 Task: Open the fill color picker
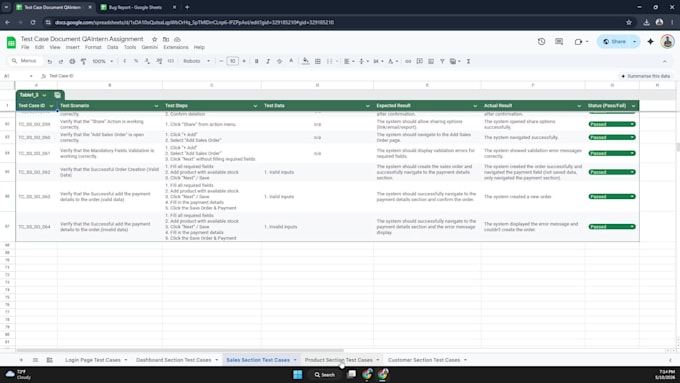(306, 62)
